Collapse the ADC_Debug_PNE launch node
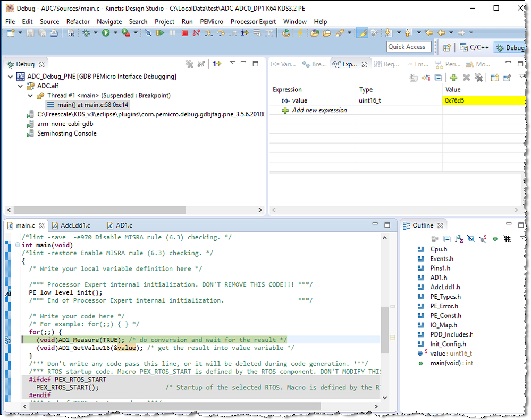Screen dimensions: 531x420 pyautogui.click(x=10, y=77)
